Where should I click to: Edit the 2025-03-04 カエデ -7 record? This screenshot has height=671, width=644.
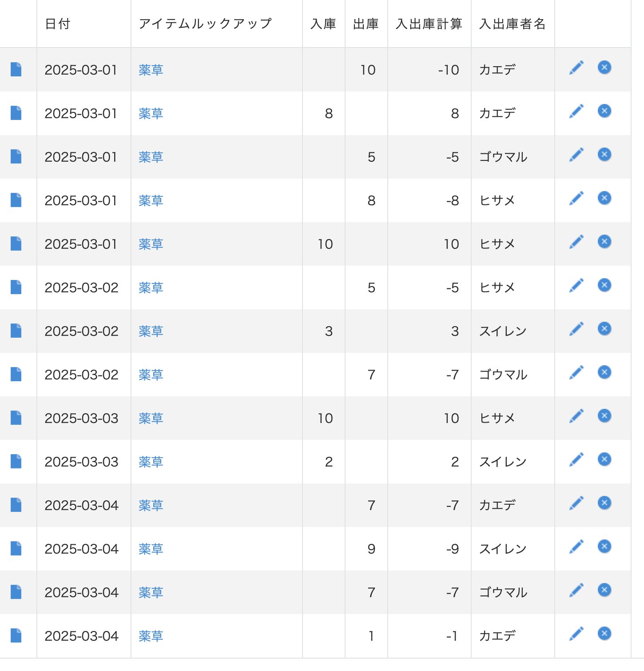pos(576,503)
